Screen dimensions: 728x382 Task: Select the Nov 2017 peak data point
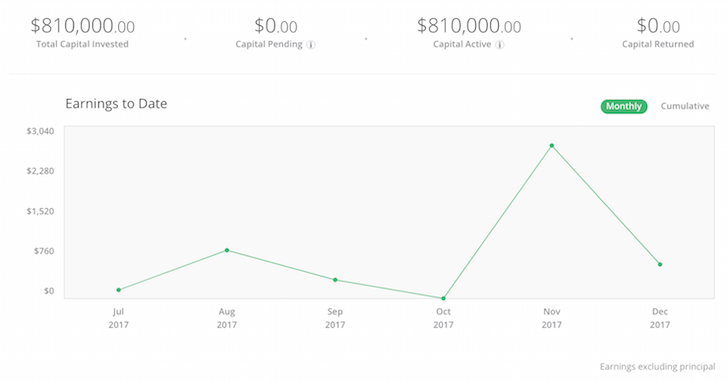pos(552,146)
